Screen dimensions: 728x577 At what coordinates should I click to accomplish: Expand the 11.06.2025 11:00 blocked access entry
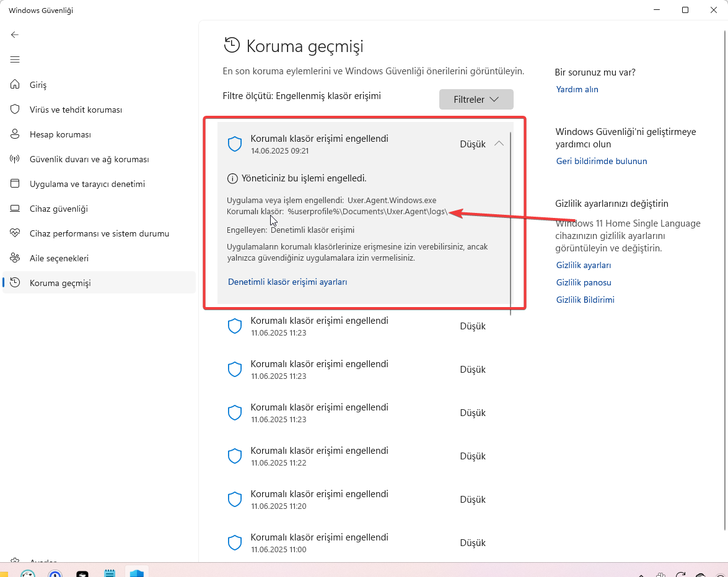coord(366,543)
